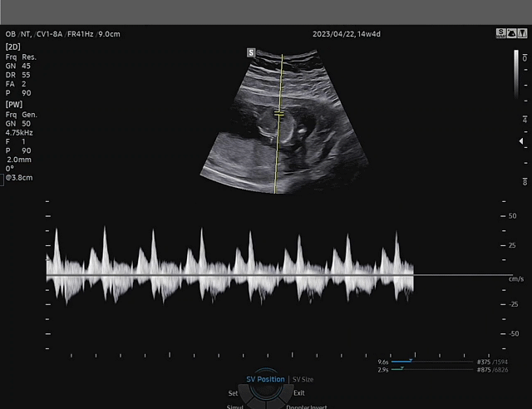The image size is (532, 409).
Task: Click the '#375 /1594' frame counter
Action: click(x=492, y=362)
